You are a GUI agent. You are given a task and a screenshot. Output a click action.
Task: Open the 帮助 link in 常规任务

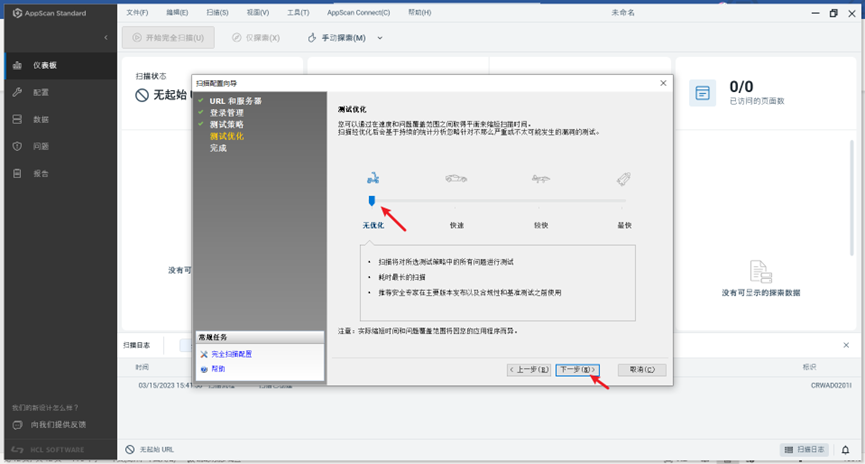pyautogui.click(x=218, y=369)
